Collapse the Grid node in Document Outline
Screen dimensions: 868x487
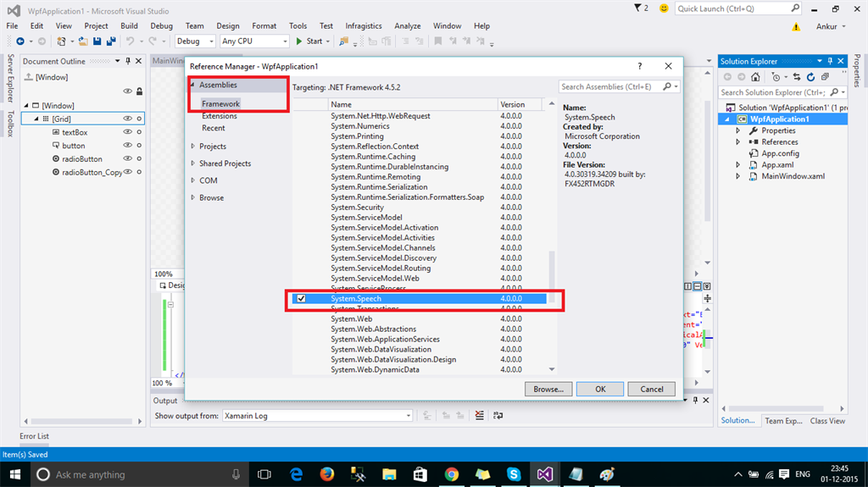coord(36,119)
